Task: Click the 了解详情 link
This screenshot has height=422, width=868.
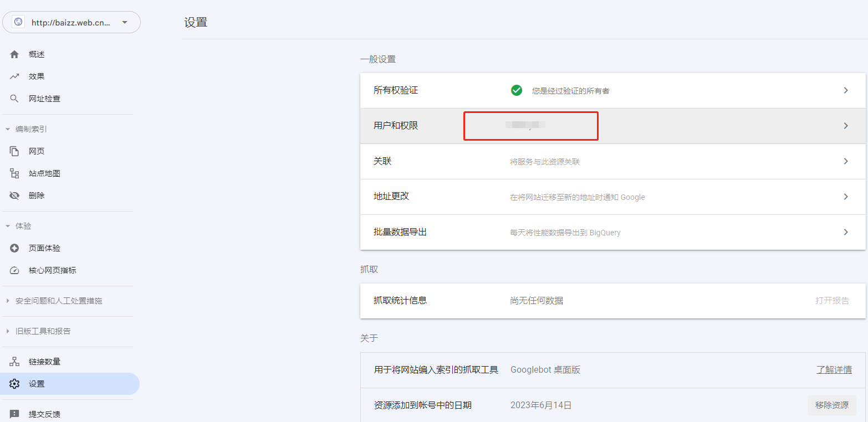Action: coord(834,369)
